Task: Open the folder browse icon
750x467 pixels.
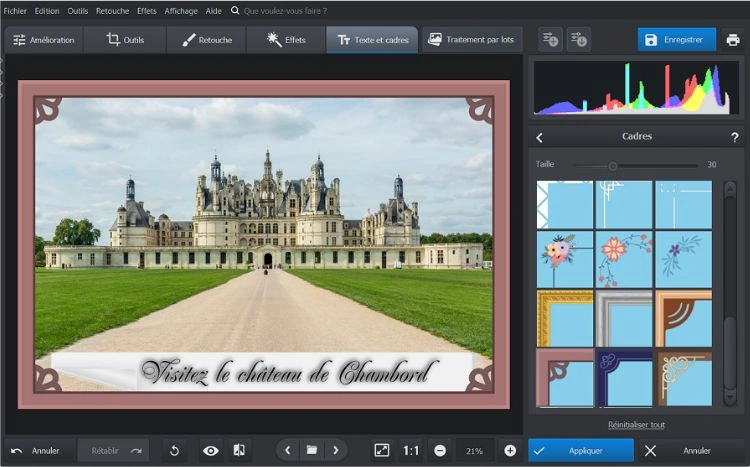Action: (312, 450)
